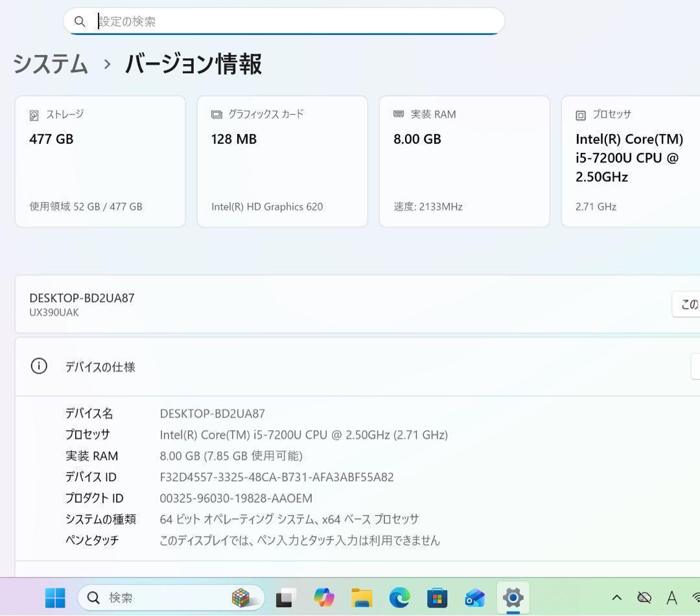The height and width of the screenshot is (616, 700).
Task: Click the 設定の検索 search field
Action: pos(283,21)
